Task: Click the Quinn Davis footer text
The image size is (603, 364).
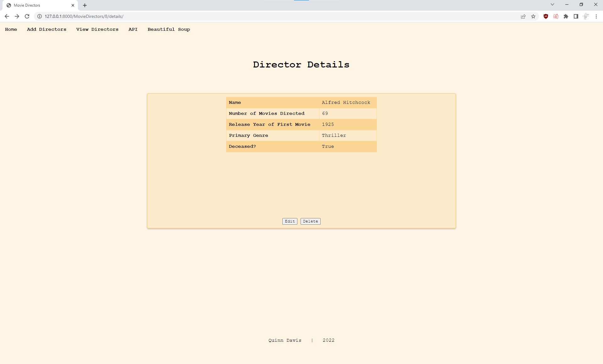Action: [x=285, y=340]
